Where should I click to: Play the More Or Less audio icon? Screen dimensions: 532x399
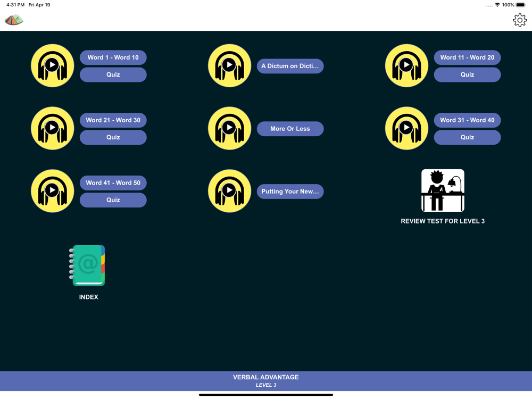229,128
